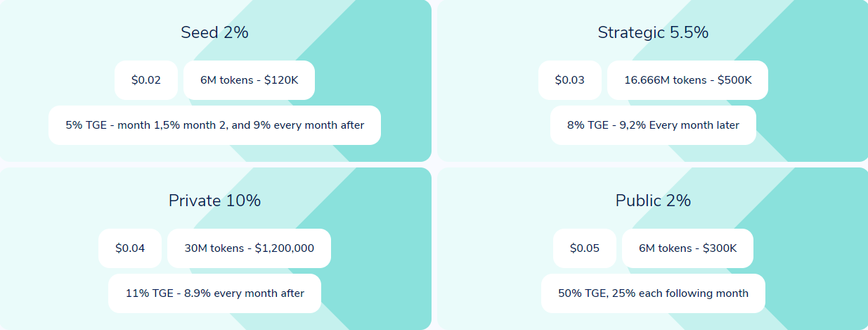
Task: Select the $0.04 private price pill
Action: point(130,248)
